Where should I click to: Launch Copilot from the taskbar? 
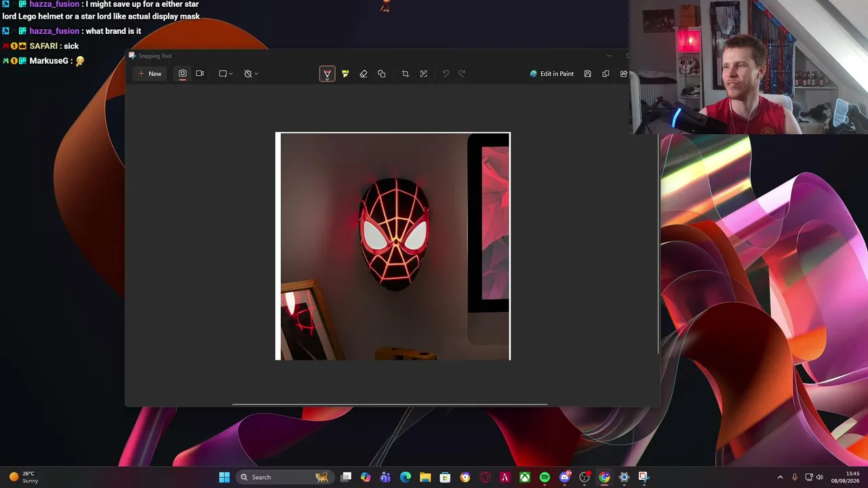366,477
